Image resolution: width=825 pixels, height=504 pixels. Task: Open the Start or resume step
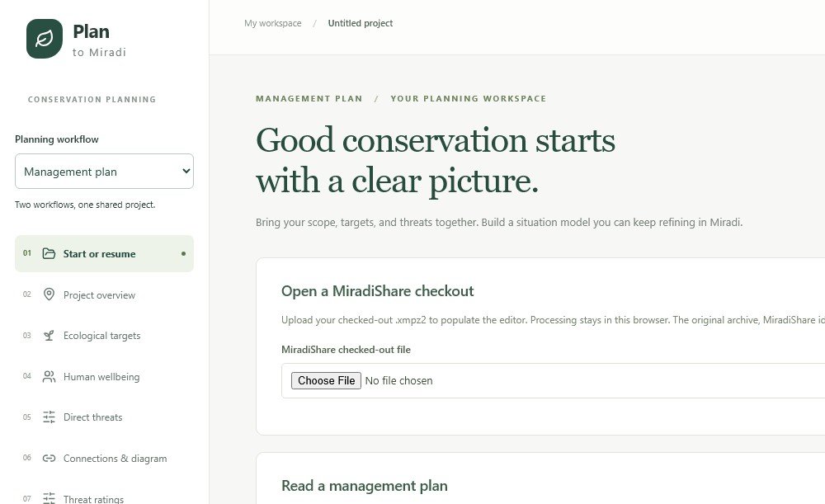click(x=104, y=253)
